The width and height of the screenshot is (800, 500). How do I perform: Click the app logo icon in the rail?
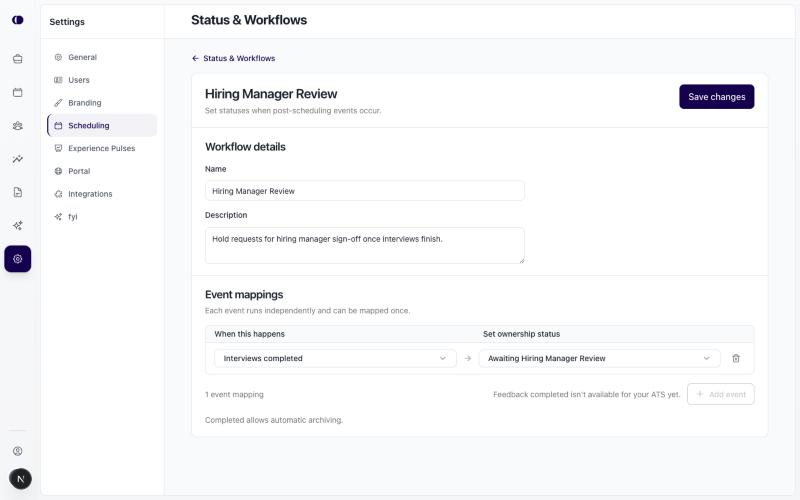click(x=18, y=20)
